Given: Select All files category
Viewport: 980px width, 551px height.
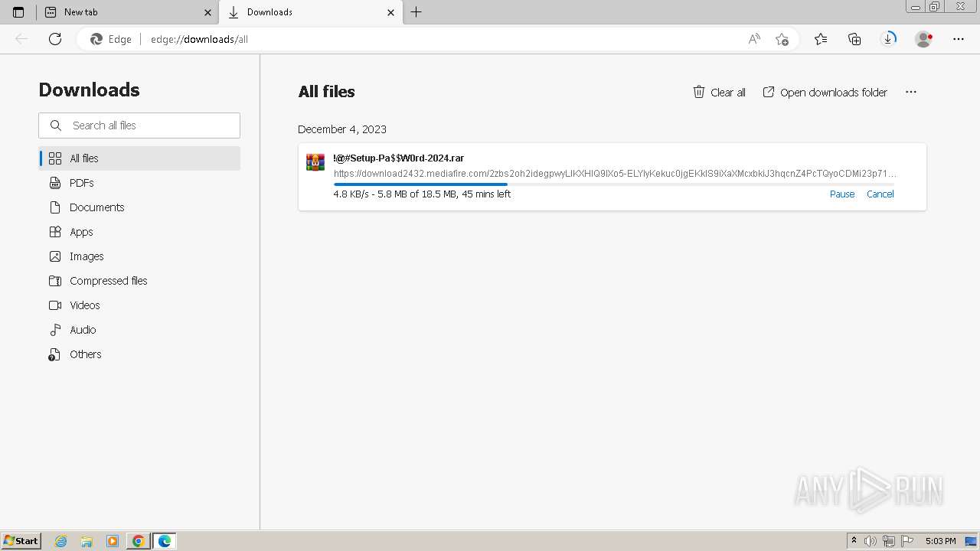Looking at the screenshot, I should coord(139,158).
